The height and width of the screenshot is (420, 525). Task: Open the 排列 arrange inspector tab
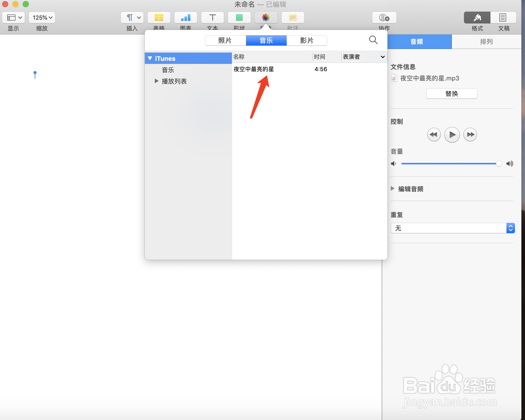(486, 41)
